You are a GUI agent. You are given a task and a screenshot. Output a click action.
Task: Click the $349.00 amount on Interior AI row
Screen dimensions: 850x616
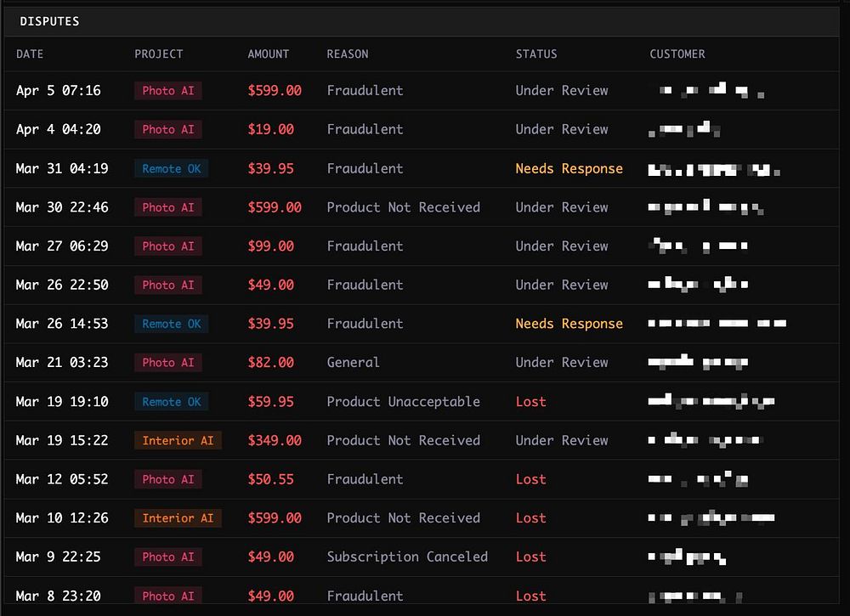pyautogui.click(x=275, y=440)
